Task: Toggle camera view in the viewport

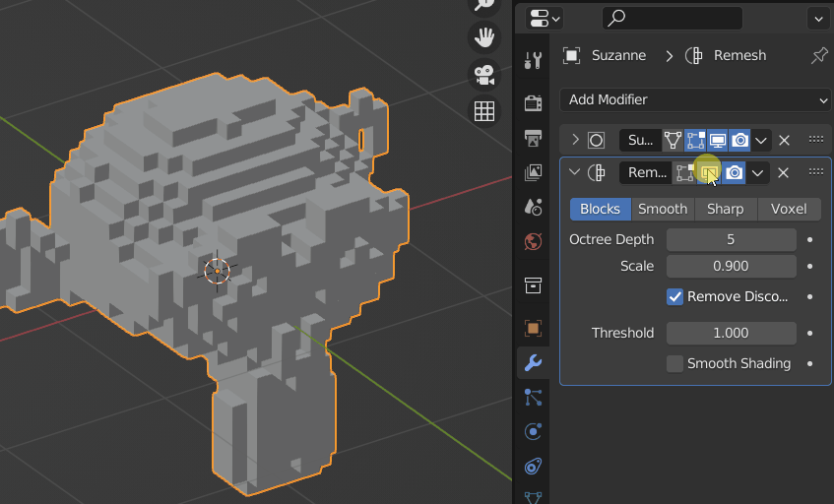Action: (x=484, y=75)
